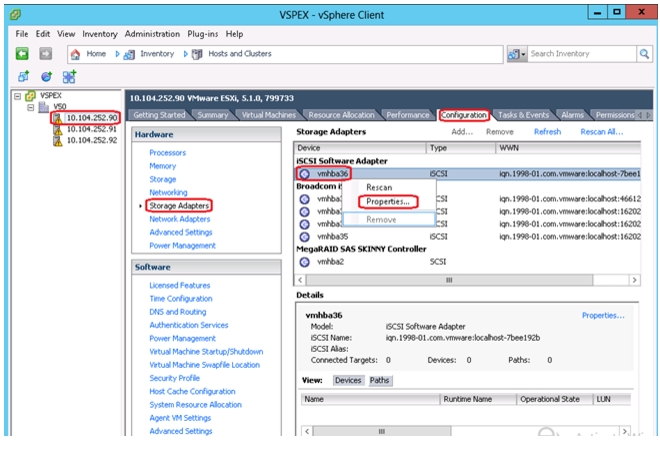Click storage adapters horizontal scrollbar thumb
This screenshot has width=660, height=450.
tap(449, 280)
